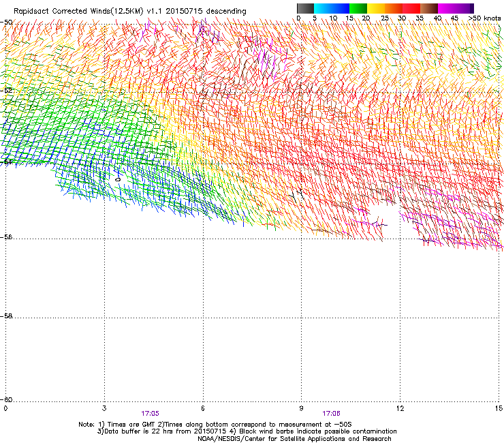Click the '40' label on the speed legend
This screenshot has width=504, height=443.
(x=437, y=18)
